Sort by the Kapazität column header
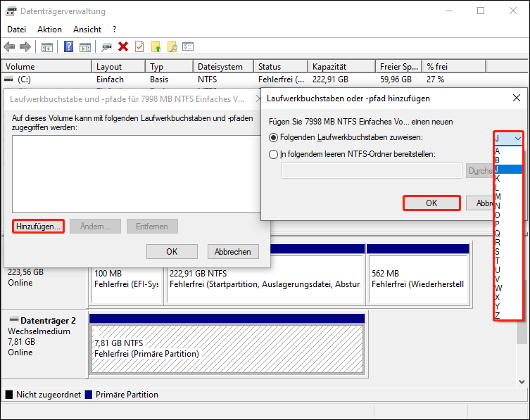The image size is (530, 420). pyautogui.click(x=342, y=67)
